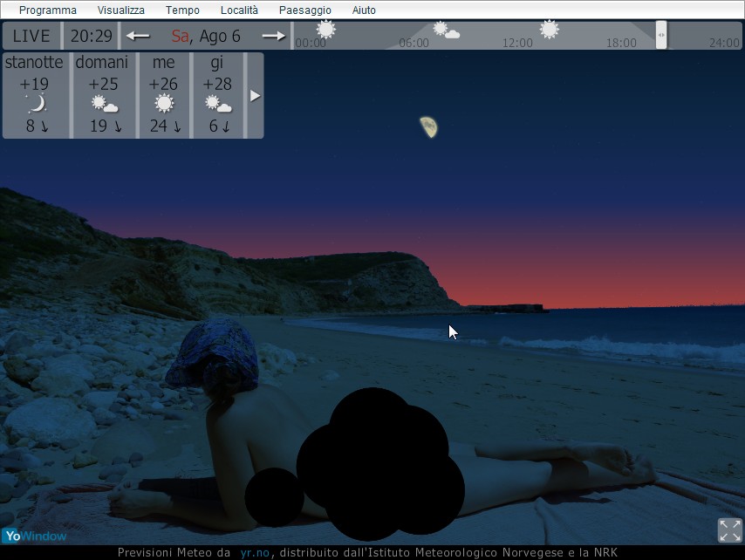This screenshot has height=560, width=745.
Task: Open the Programma menu
Action: (x=47, y=10)
